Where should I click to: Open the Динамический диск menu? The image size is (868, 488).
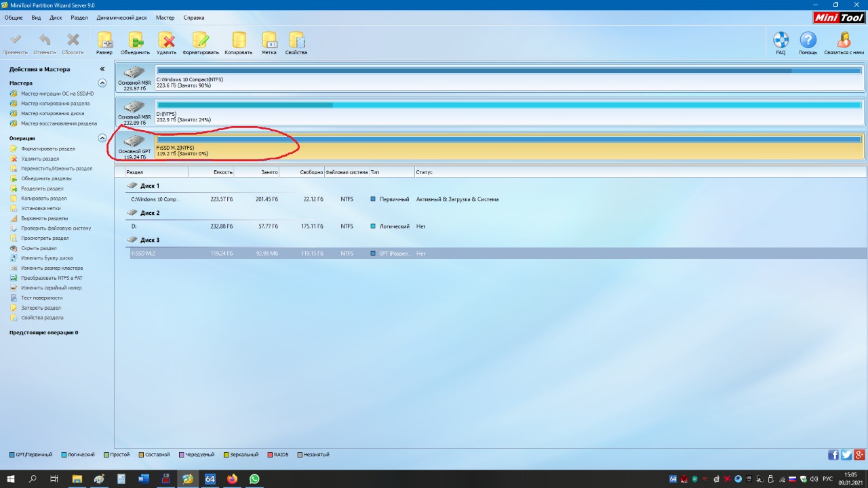coord(123,18)
